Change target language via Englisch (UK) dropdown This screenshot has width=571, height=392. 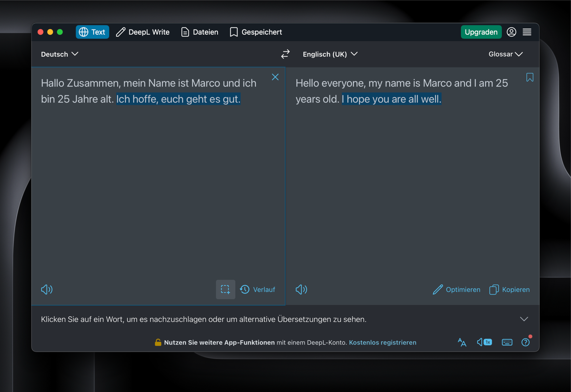click(x=330, y=54)
